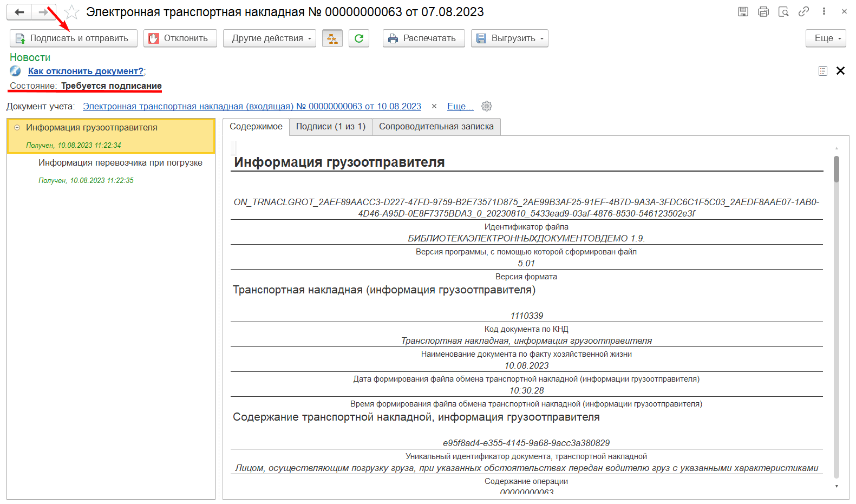Clear the linked accounting document with X
Screen dimensions: 856x504
coord(434,106)
